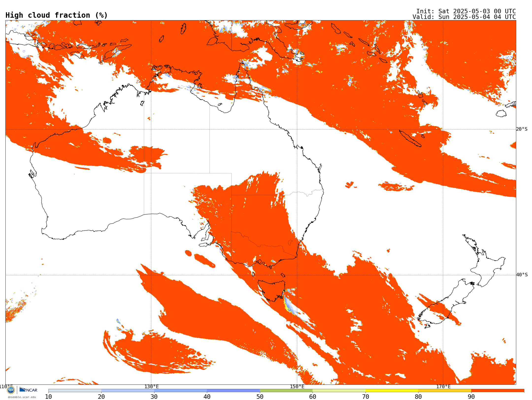The image size is (532, 400).
Task: Click the 30–40 blue colorbar segment
Action: coord(181,391)
